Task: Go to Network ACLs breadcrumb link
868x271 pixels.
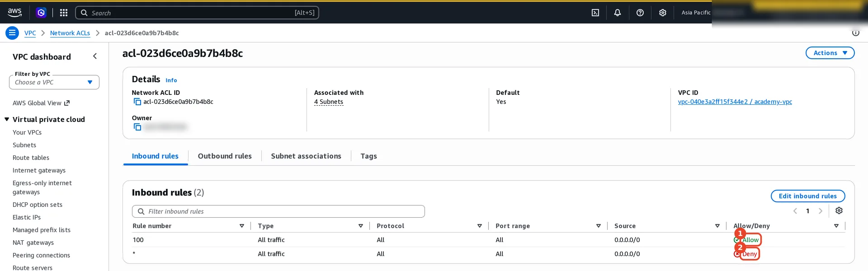Action: pyautogui.click(x=70, y=33)
